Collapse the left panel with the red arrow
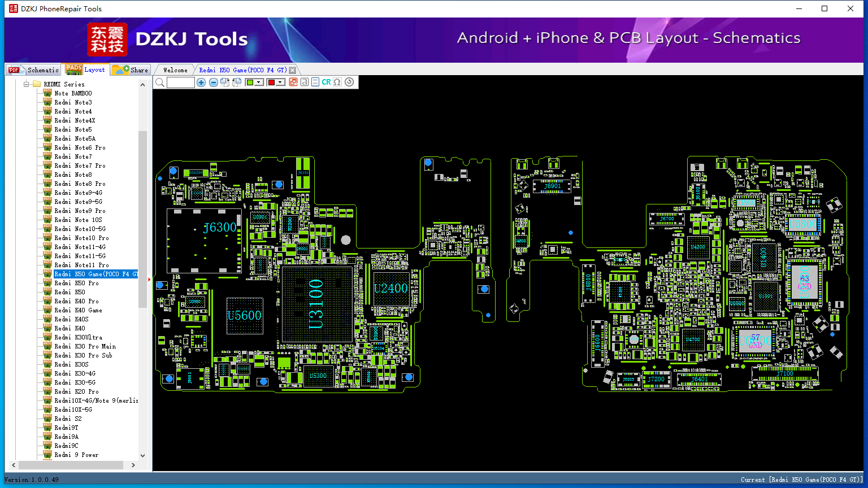The height and width of the screenshot is (488, 868). [149, 279]
